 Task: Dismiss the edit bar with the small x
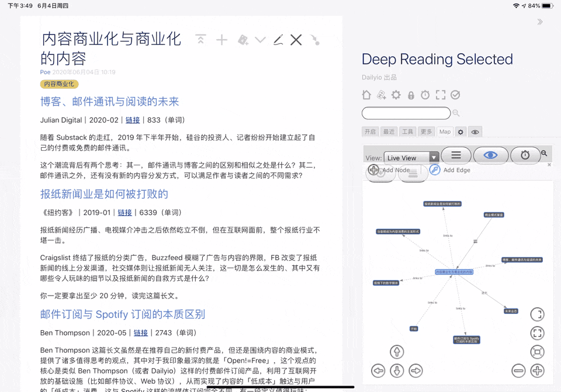549,165
